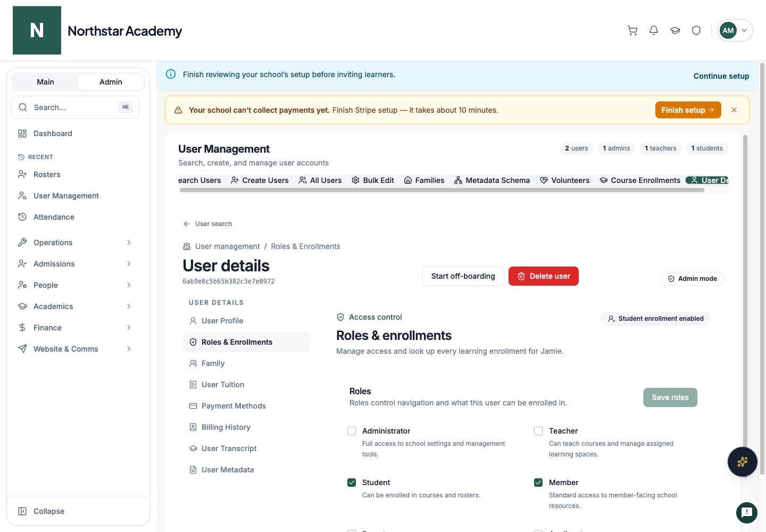Expand Website & Comms chevron
This screenshot has width=766, height=532.
click(x=129, y=349)
